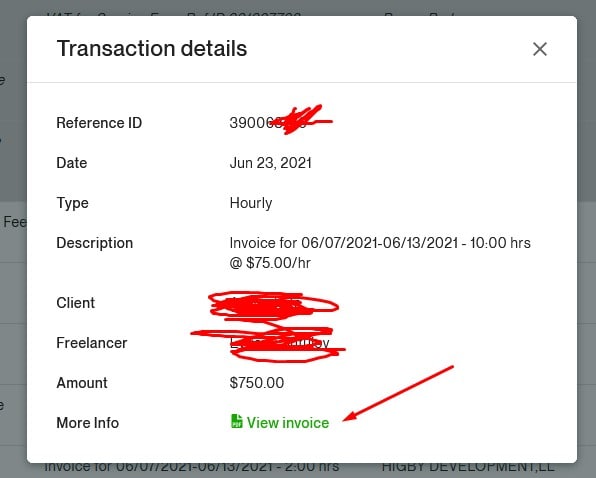The width and height of the screenshot is (596, 478).
Task: Select the Hourly type value
Action: [x=251, y=203]
